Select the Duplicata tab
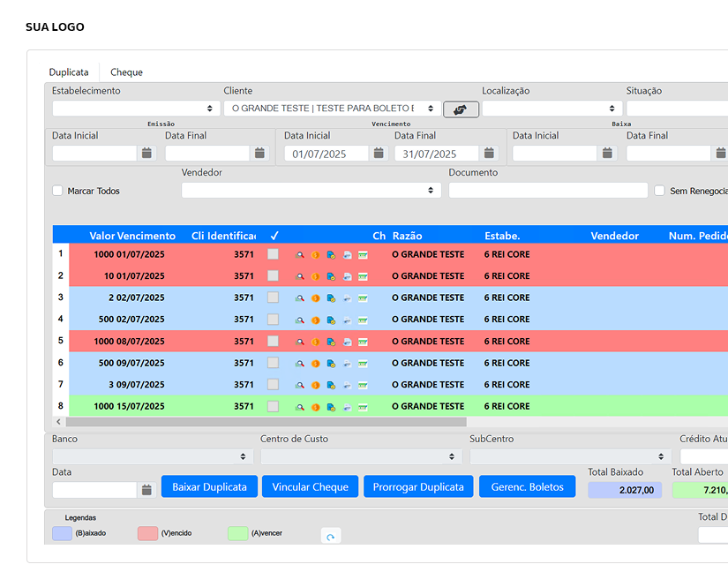 (69, 72)
